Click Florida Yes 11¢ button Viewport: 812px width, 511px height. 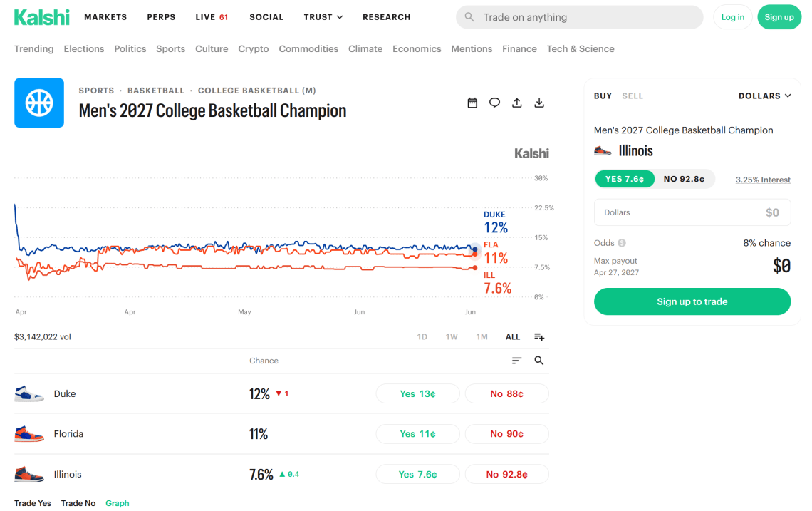click(417, 434)
